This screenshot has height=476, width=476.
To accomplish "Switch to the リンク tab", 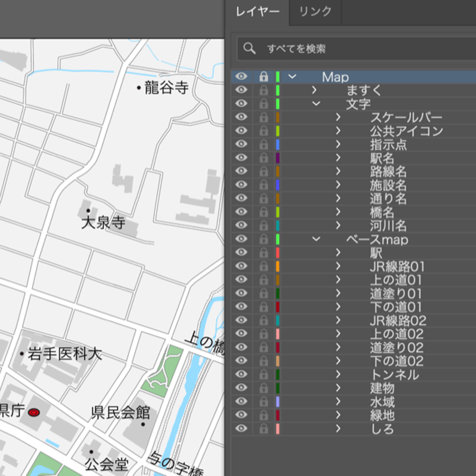I will click(315, 12).
